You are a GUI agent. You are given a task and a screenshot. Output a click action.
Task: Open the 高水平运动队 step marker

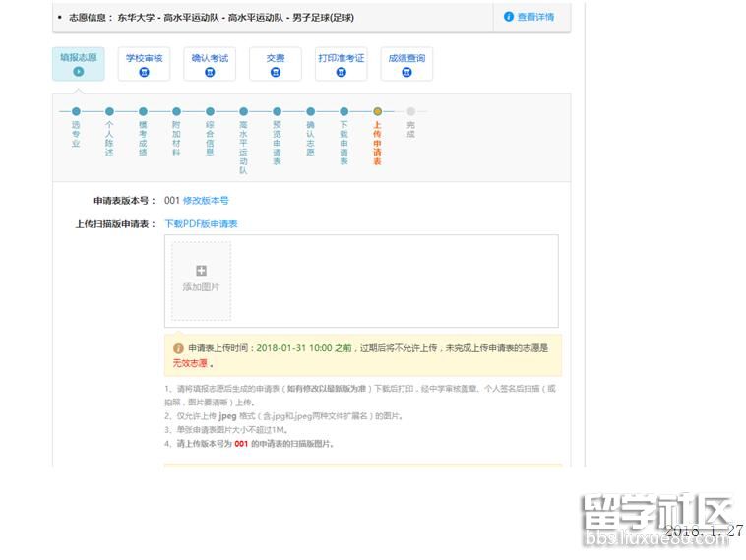coord(243,112)
